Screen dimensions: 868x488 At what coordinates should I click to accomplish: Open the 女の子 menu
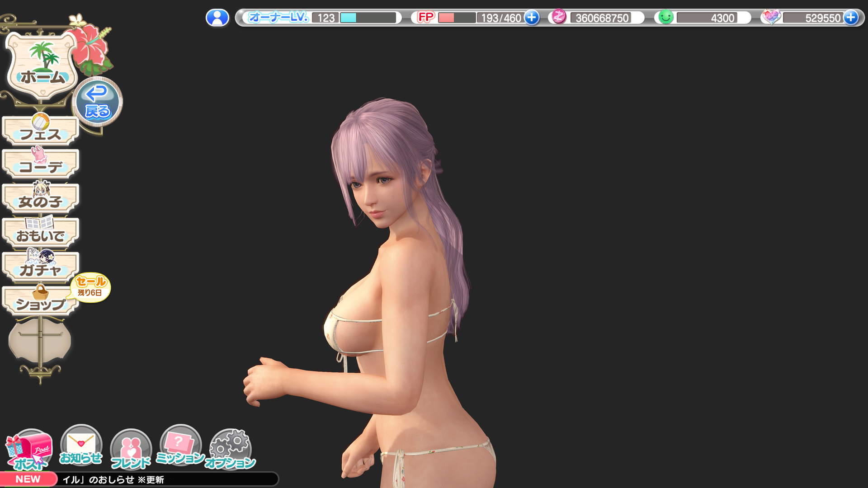coord(41,198)
